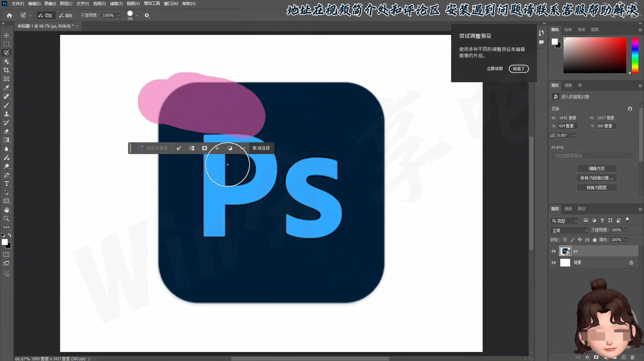Viewport: 644px width, 361px height.
Task: Change screen mode icon
Action: [x=6, y=263]
